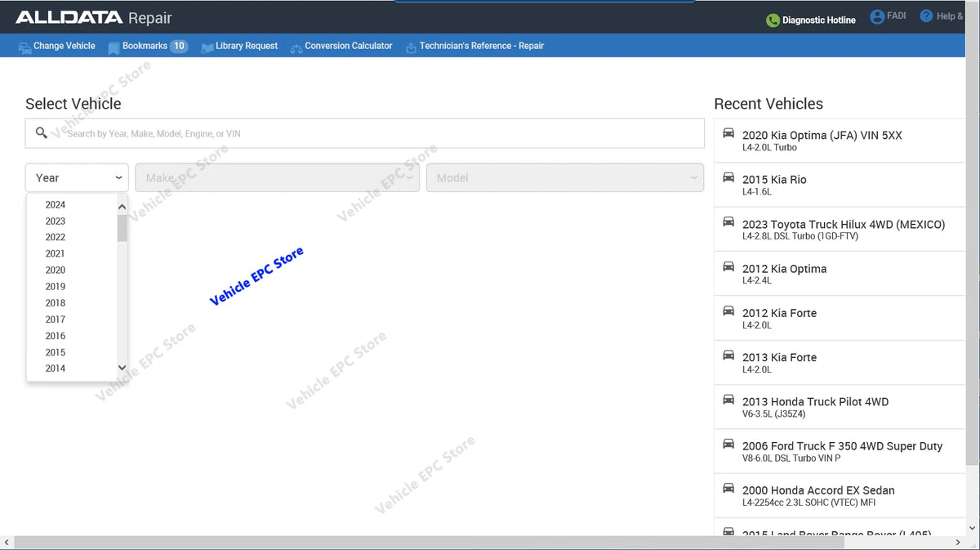Image resolution: width=980 pixels, height=550 pixels.
Task: Pick 2019 from Year options
Action: (56, 287)
